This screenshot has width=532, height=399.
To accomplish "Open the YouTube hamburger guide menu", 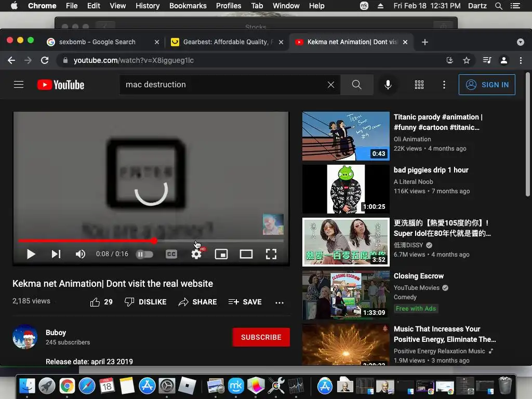I will [x=19, y=85].
